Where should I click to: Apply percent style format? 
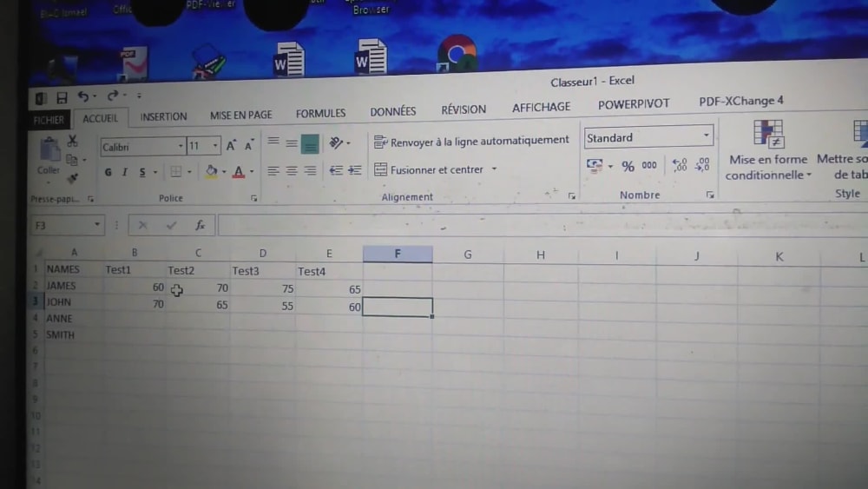click(628, 166)
